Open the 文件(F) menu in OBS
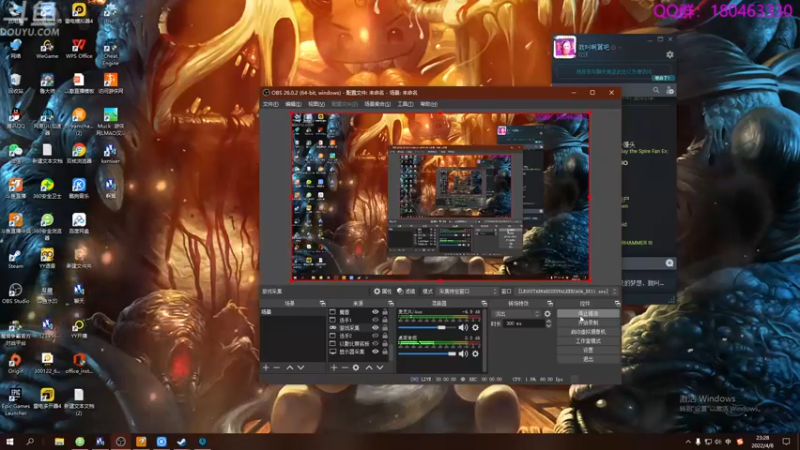 (x=270, y=104)
